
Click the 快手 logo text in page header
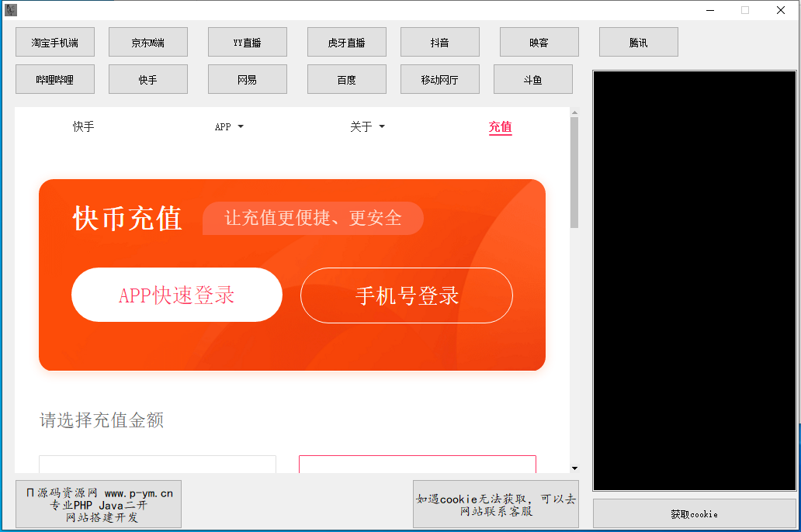point(83,126)
